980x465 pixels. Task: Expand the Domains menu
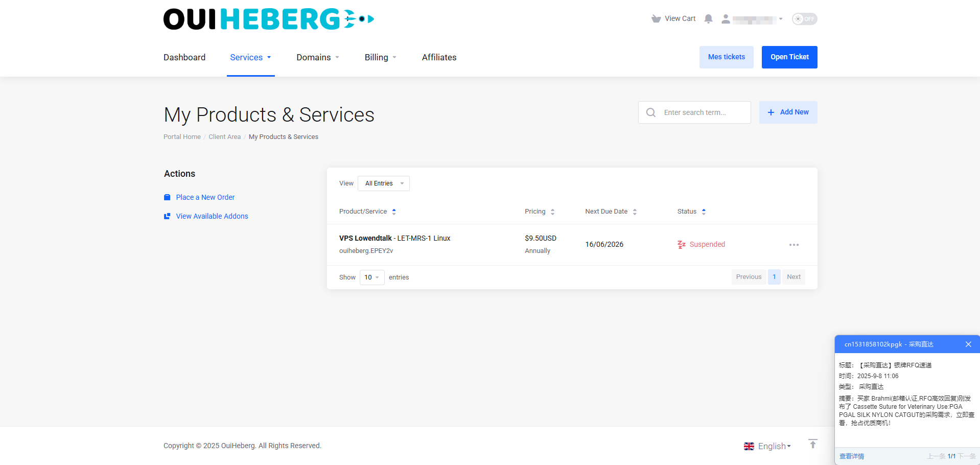click(x=318, y=57)
